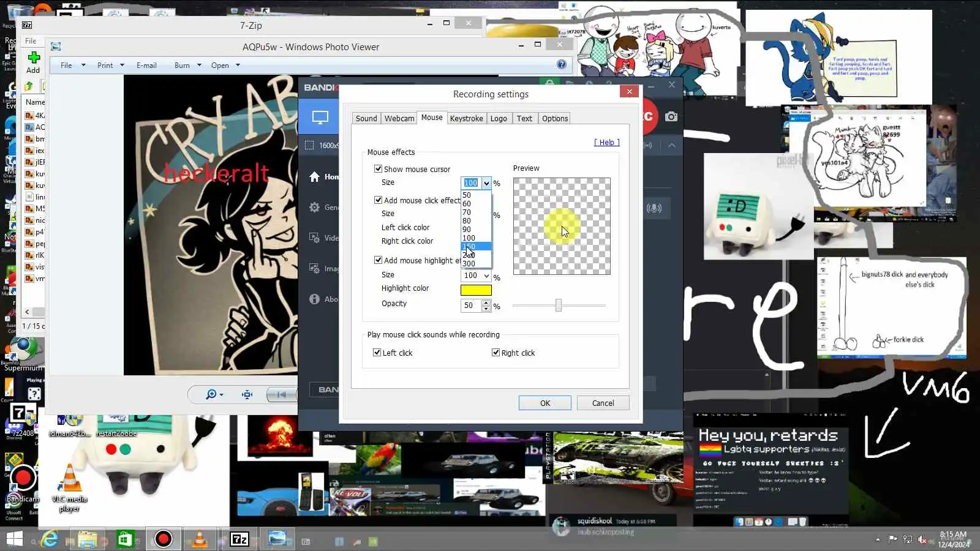
Task: Open the Bandicam desktop shortcut
Action: point(23,483)
